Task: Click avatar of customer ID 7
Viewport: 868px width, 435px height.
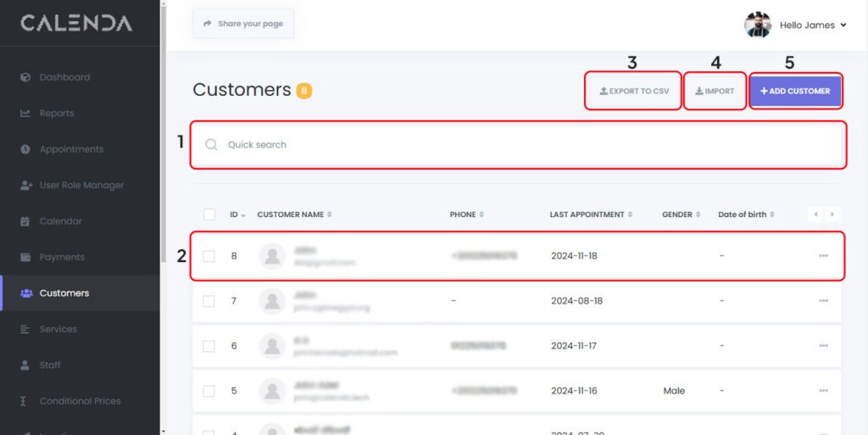Action: [x=272, y=301]
